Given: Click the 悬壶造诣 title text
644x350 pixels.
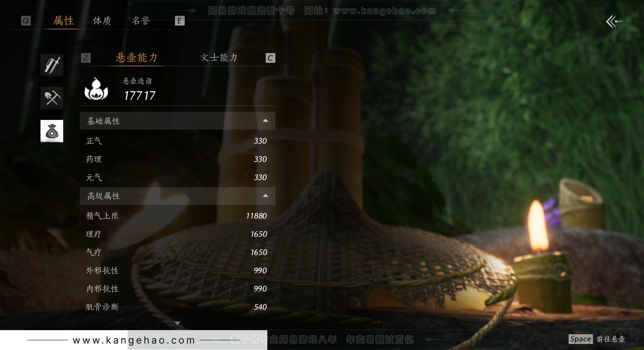Looking at the screenshot, I should click(x=137, y=81).
